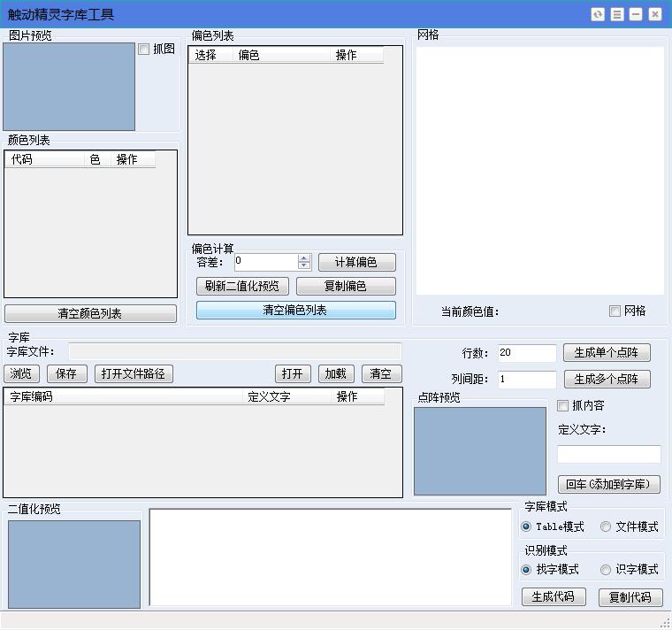Click the 定义文字 column header

pyautogui.click(x=286, y=396)
